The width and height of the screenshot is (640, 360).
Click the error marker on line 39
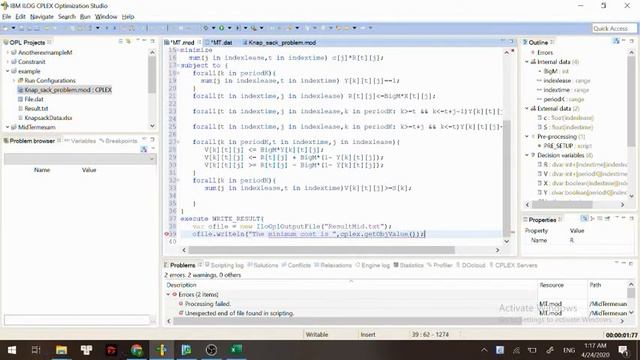(167, 234)
